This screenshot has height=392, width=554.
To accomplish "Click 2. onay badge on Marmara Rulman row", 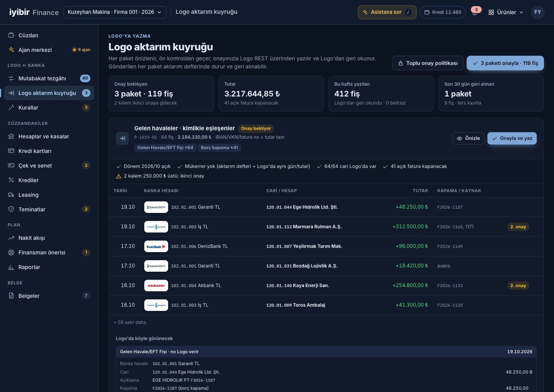I will point(518,227).
